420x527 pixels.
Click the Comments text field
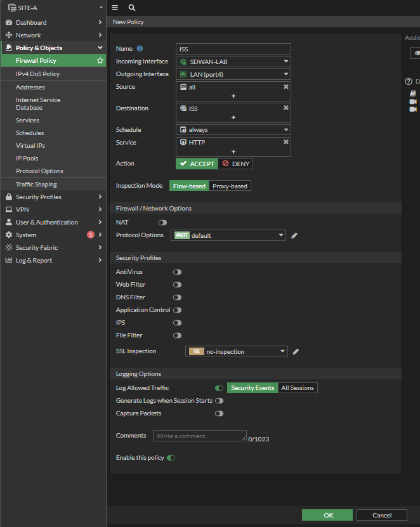(199, 436)
